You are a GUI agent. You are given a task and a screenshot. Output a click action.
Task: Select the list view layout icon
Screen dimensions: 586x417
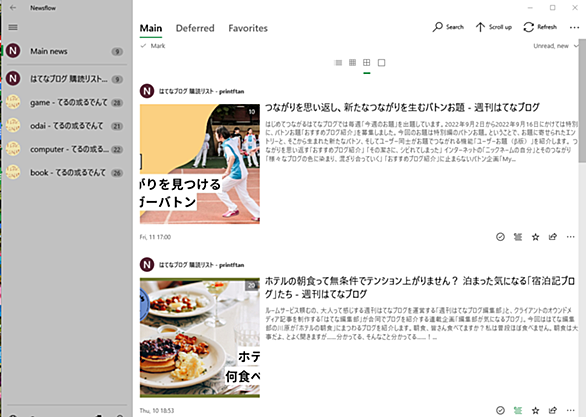(338, 62)
